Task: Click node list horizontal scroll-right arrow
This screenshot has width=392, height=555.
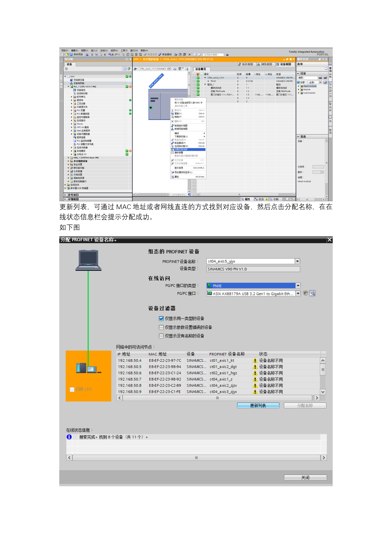Action: click(317, 398)
